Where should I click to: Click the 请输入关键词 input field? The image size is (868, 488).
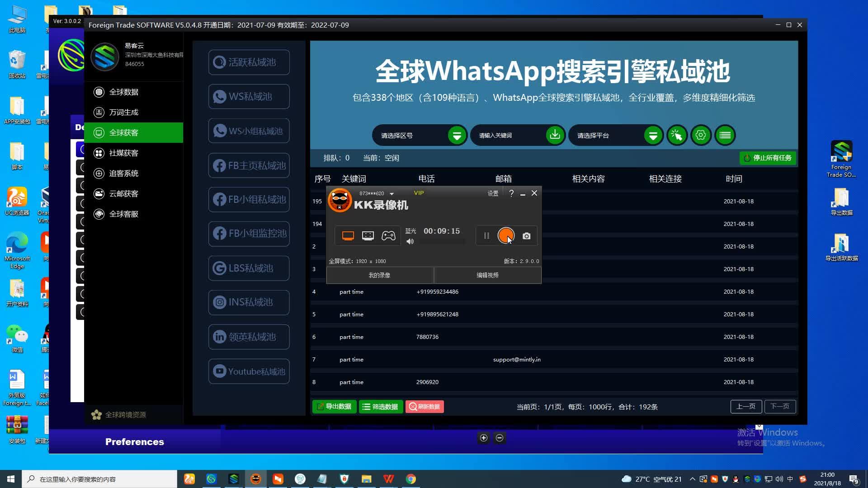508,136
